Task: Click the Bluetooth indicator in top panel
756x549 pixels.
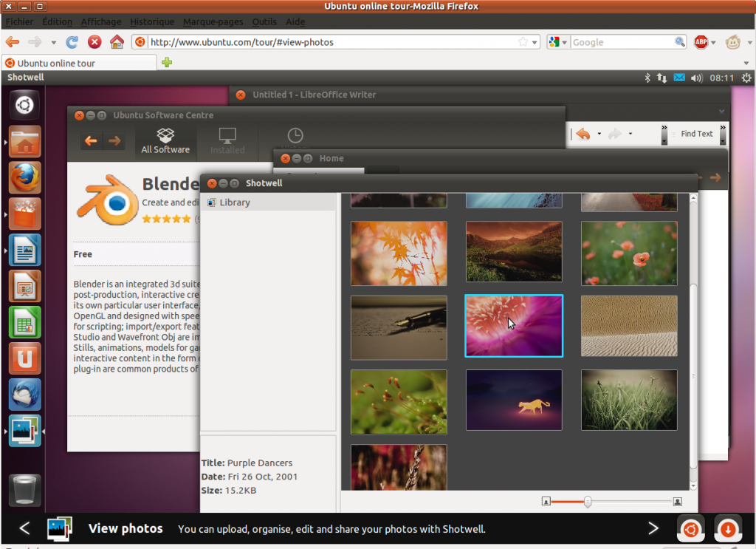Action: 647,78
